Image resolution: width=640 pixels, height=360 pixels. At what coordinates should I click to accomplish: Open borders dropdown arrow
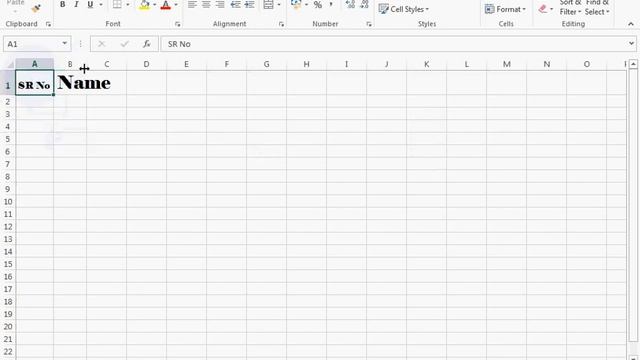[x=128, y=4]
